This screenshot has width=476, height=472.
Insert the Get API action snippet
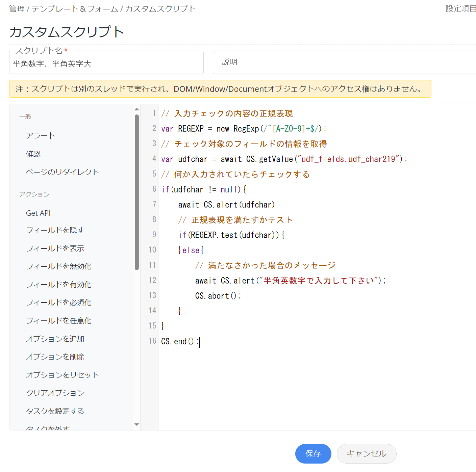(38, 213)
